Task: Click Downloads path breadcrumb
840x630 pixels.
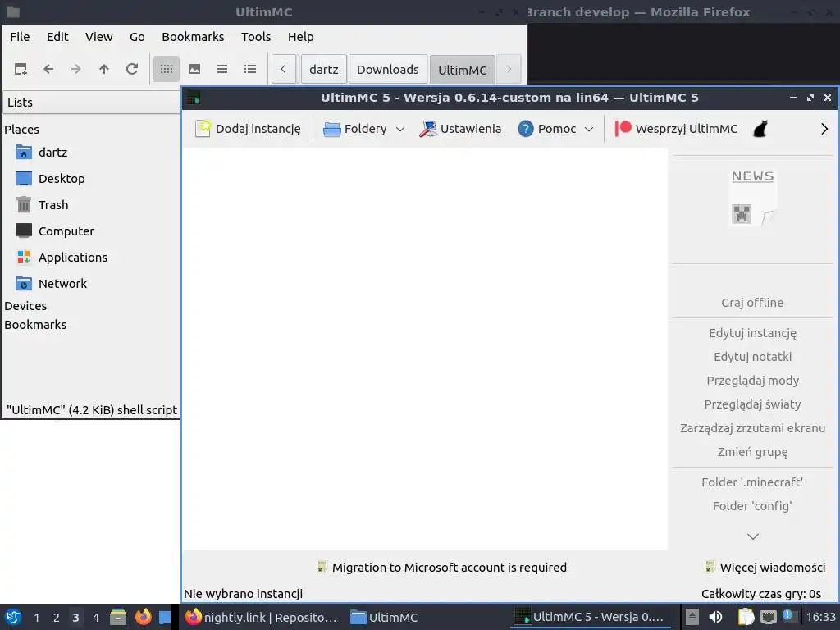Action: click(x=388, y=70)
